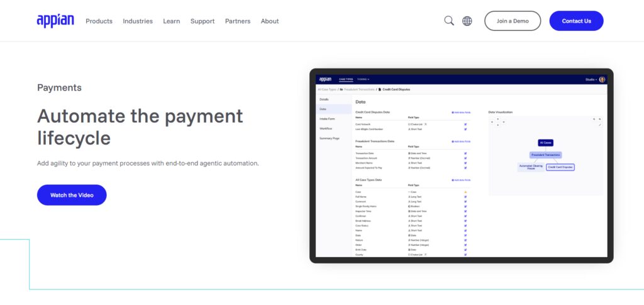The image size is (644, 305).
Task: Click the Appian logo inside the product screenshot
Action: 325,79
